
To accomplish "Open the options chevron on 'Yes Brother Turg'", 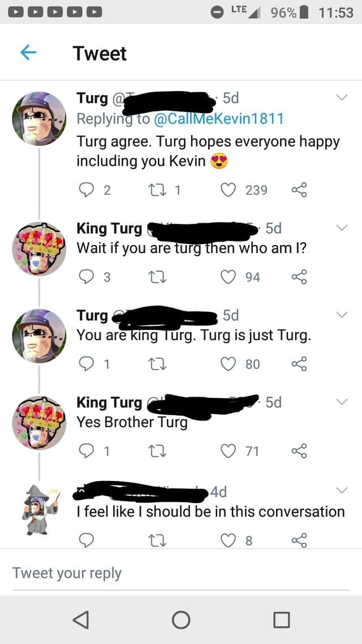I will tap(341, 401).
